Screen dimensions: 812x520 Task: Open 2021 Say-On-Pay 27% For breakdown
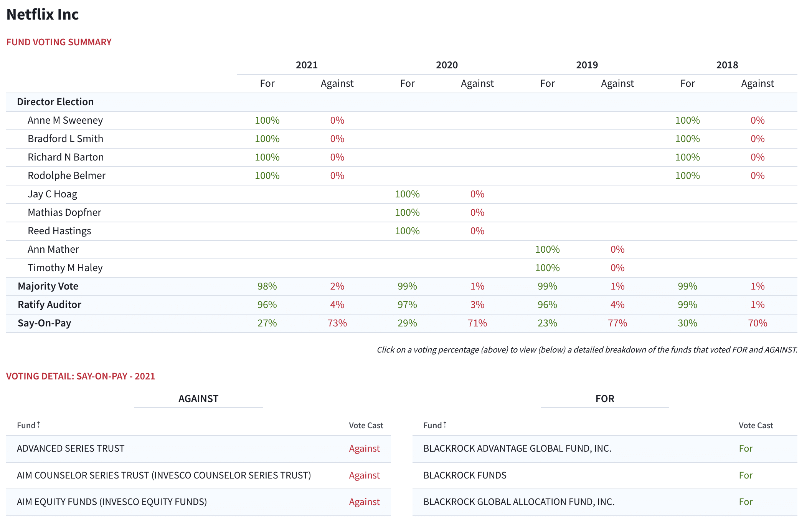click(267, 323)
